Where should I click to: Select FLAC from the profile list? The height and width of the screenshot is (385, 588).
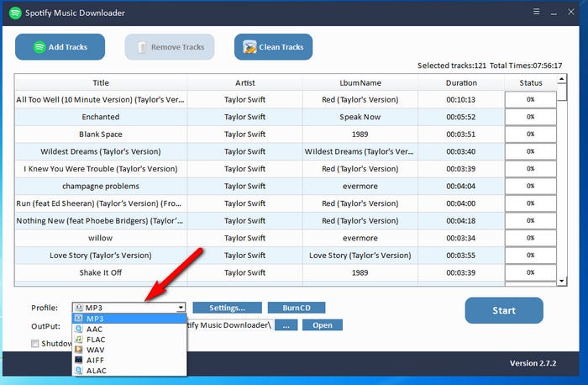click(x=129, y=340)
